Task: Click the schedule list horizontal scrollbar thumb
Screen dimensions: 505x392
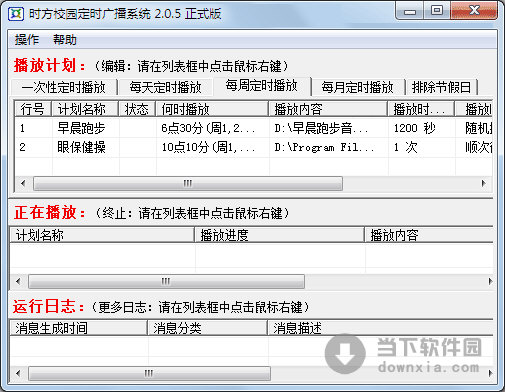Action: 188,183
